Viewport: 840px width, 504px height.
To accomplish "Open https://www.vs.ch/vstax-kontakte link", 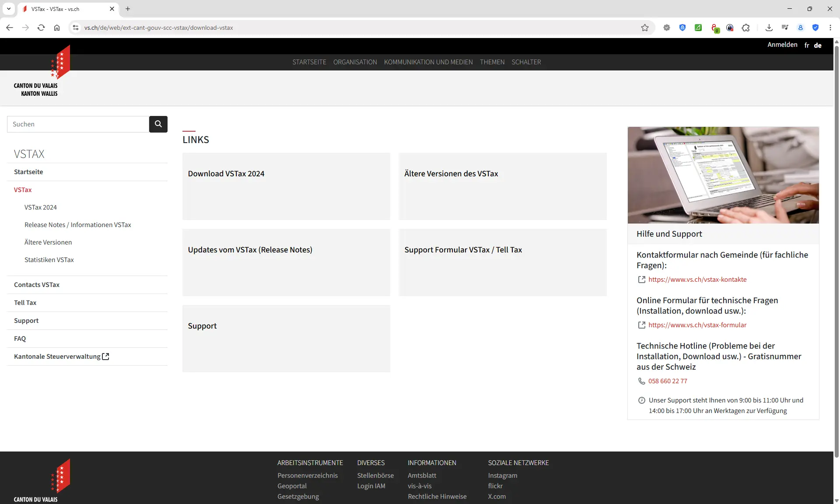I will pyautogui.click(x=698, y=280).
